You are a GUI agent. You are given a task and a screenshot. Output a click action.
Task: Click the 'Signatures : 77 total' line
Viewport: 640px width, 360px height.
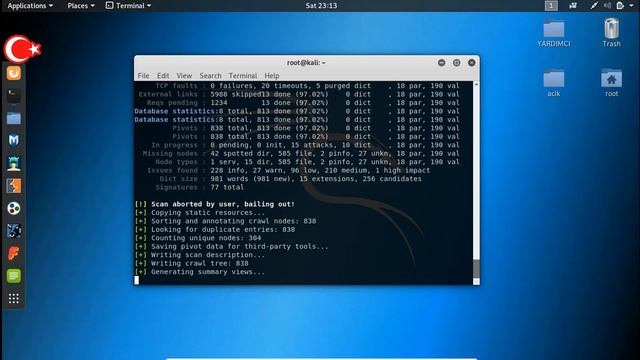click(199, 187)
